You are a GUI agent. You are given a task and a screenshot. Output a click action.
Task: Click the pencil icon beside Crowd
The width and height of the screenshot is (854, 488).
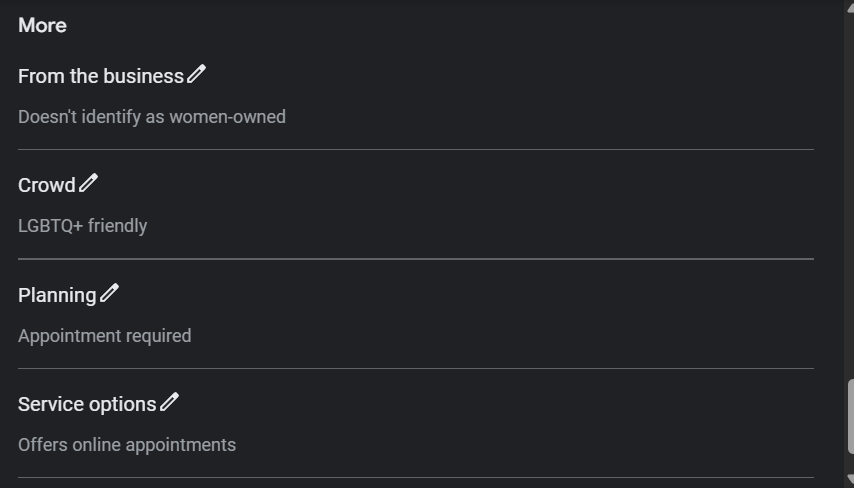pyautogui.click(x=88, y=183)
